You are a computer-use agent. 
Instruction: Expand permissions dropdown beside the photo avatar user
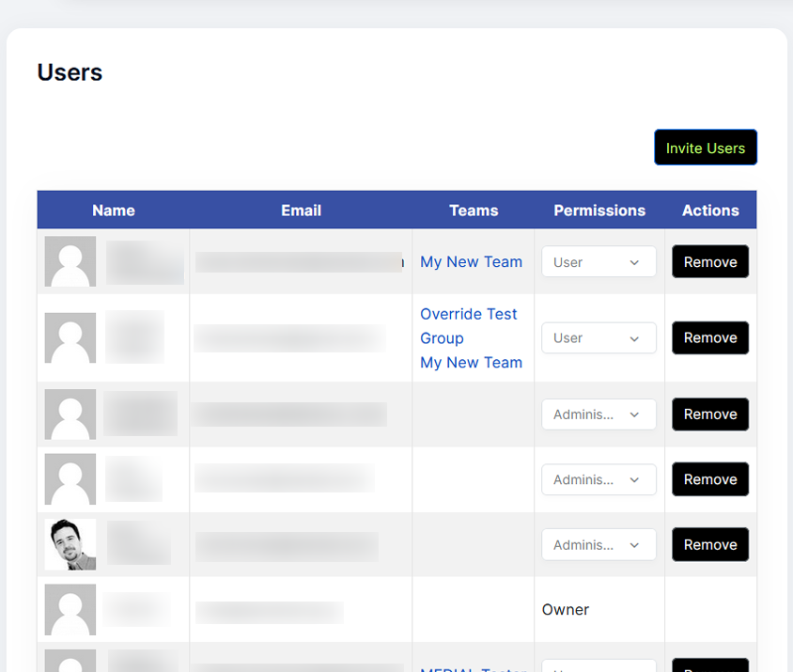pyautogui.click(x=598, y=544)
